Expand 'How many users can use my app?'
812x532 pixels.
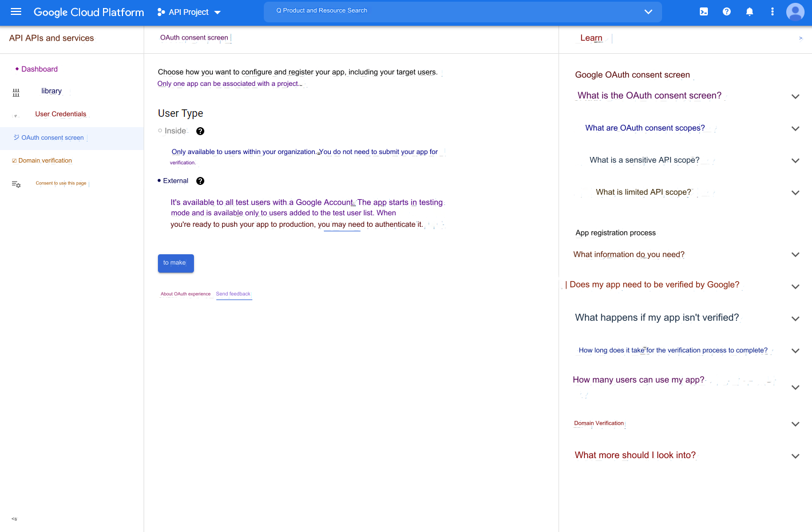[795, 387]
